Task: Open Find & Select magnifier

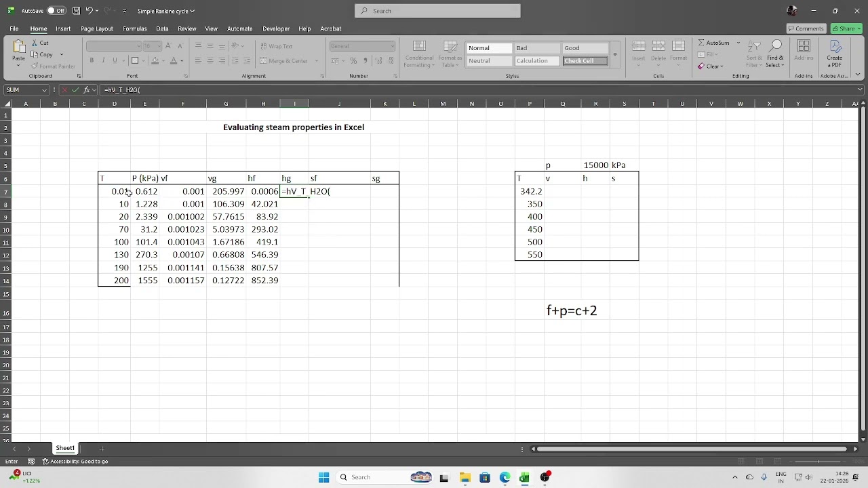Action: click(776, 46)
